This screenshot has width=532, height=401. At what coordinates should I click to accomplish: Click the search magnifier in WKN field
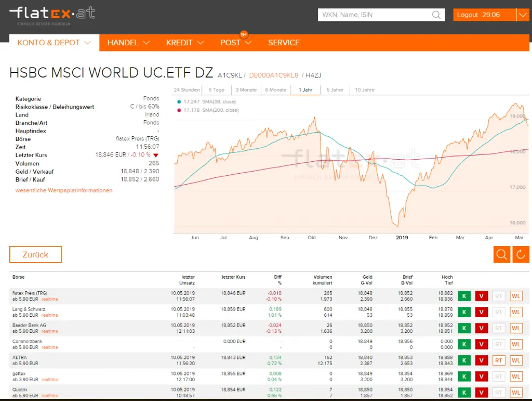[x=436, y=15]
